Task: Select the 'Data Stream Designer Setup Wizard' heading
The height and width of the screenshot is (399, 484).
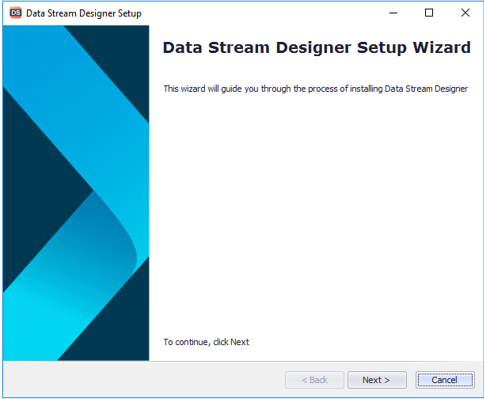Action: (316, 47)
